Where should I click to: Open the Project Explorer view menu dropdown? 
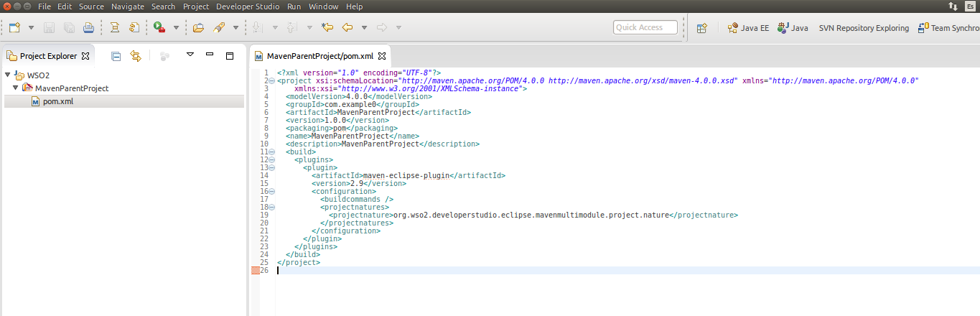(190, 55)
